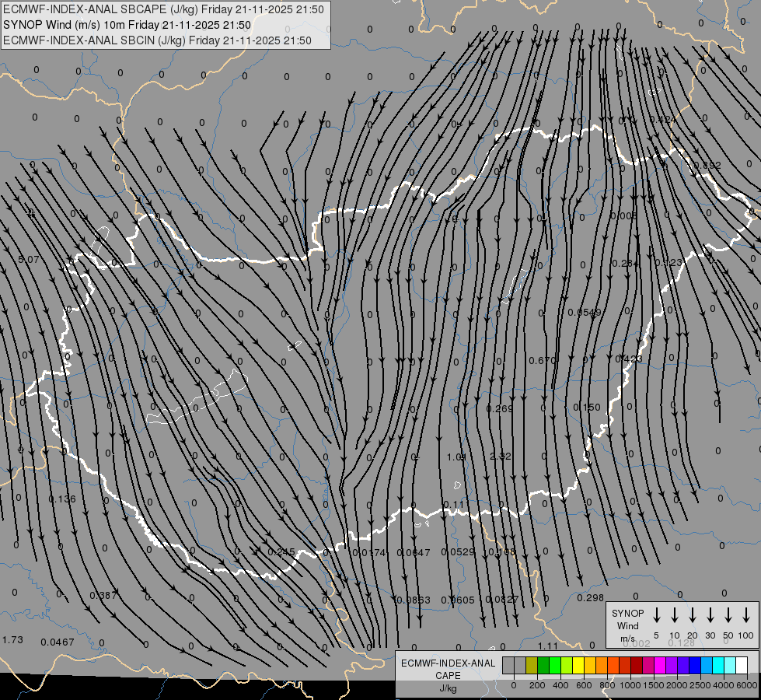Click the first gray CAPE scale swatch
The width and height of the screenshot is (761, 700).
(x=508, y=665)
